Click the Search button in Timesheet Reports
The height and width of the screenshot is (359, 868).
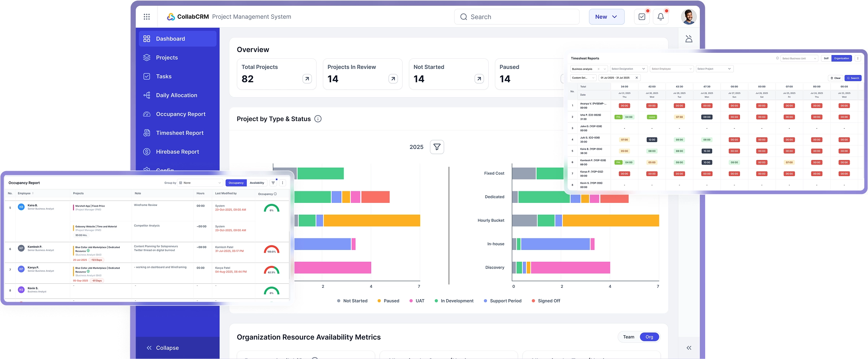[x=853, y=78]
